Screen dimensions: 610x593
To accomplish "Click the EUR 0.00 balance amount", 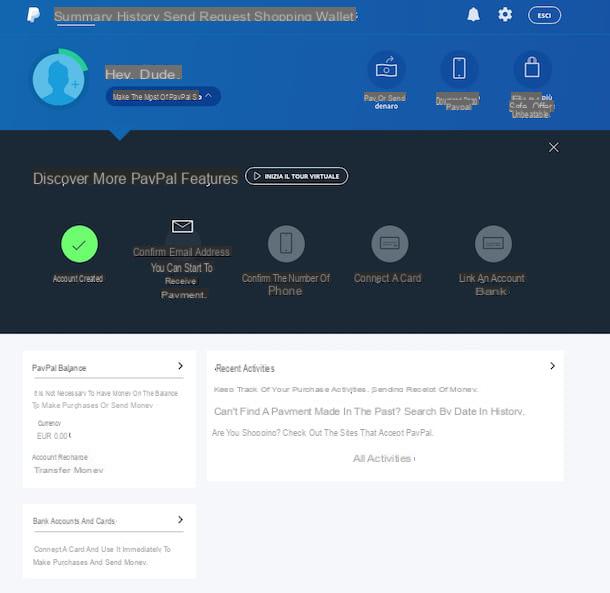I will [x=54, y=436].
